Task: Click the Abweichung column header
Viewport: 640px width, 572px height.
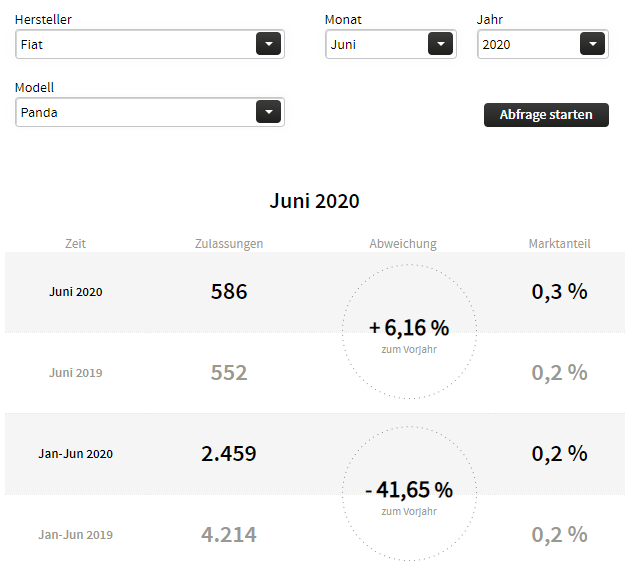Action: [x=403, y=243]
